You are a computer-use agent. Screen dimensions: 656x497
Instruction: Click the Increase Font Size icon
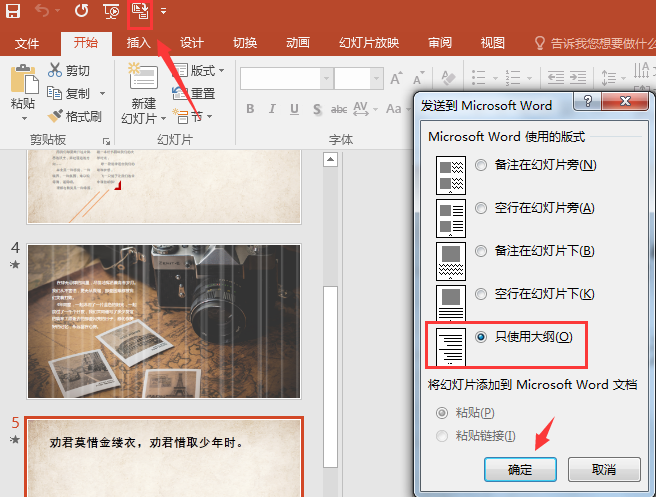click(396, 78)
